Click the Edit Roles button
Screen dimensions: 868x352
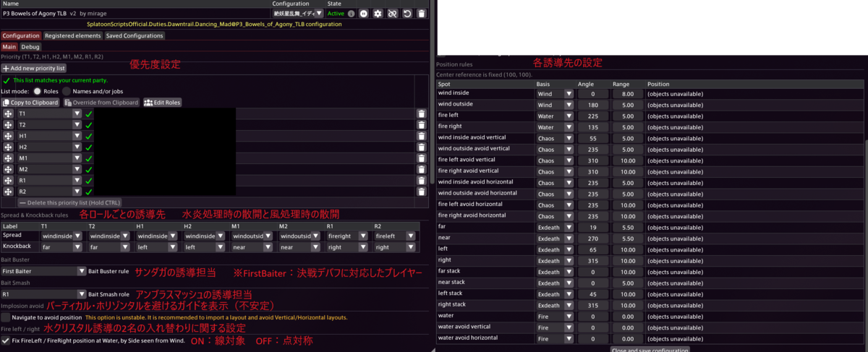[x=162, y=103]
